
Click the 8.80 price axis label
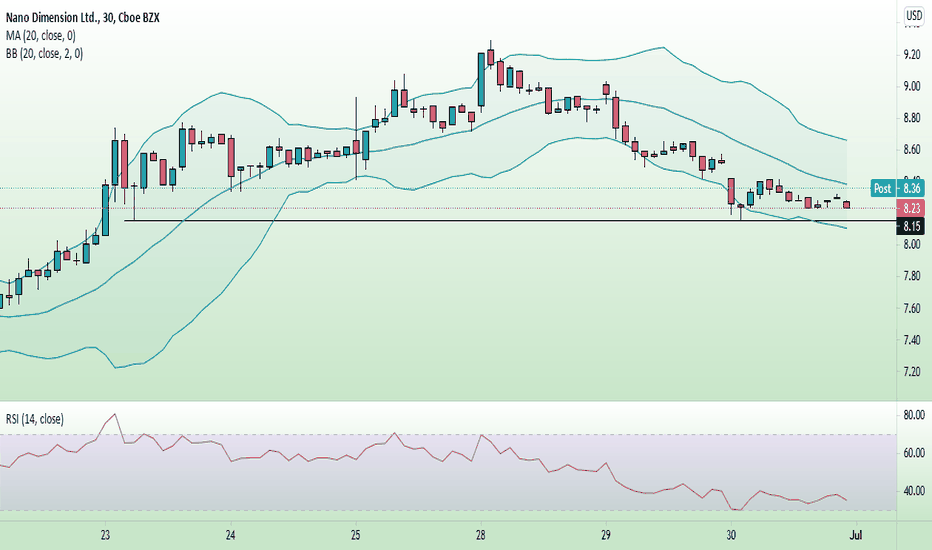tap(912, 118)
